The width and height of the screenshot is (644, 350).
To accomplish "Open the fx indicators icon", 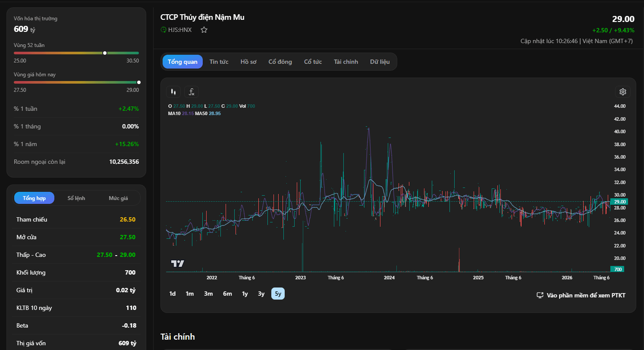I will tap(192, 92).
